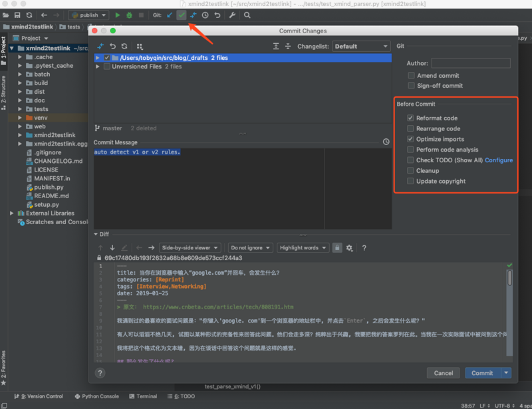The image size is (532, 409).
Task: Click the Synchronize icon in main toolbar
Action: pos(29,15)
